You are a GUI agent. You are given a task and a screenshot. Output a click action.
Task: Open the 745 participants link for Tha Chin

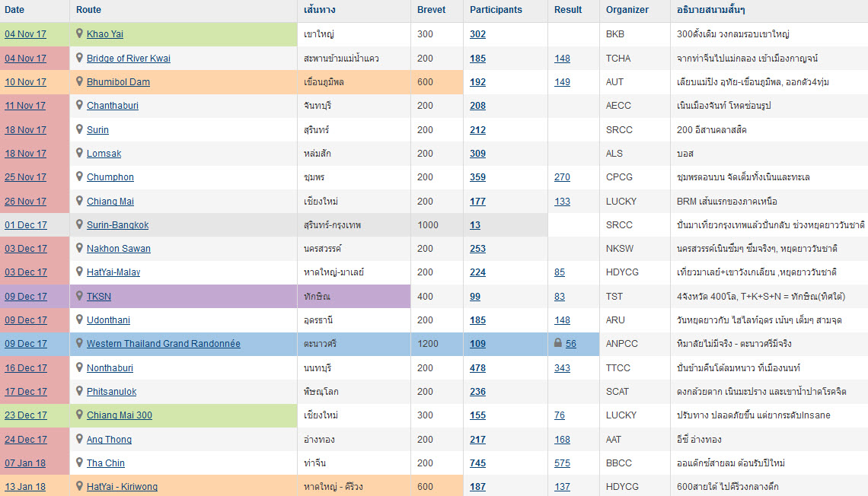click(477, 463)
